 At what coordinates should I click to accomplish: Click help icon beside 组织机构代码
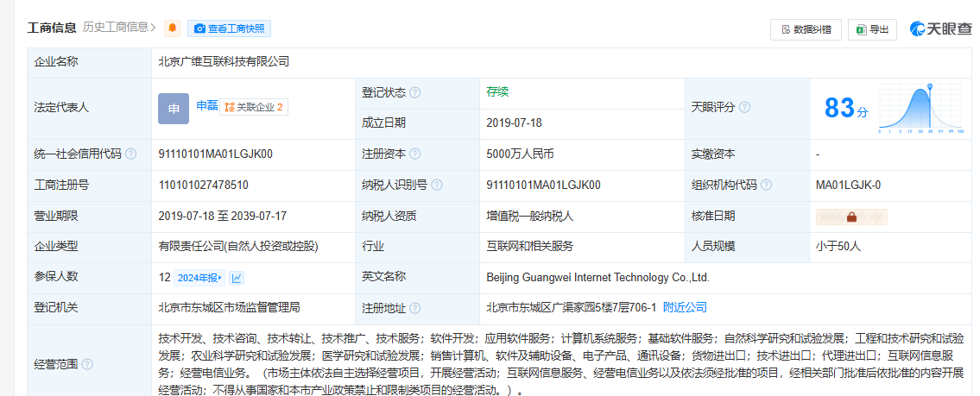[766, 185]
